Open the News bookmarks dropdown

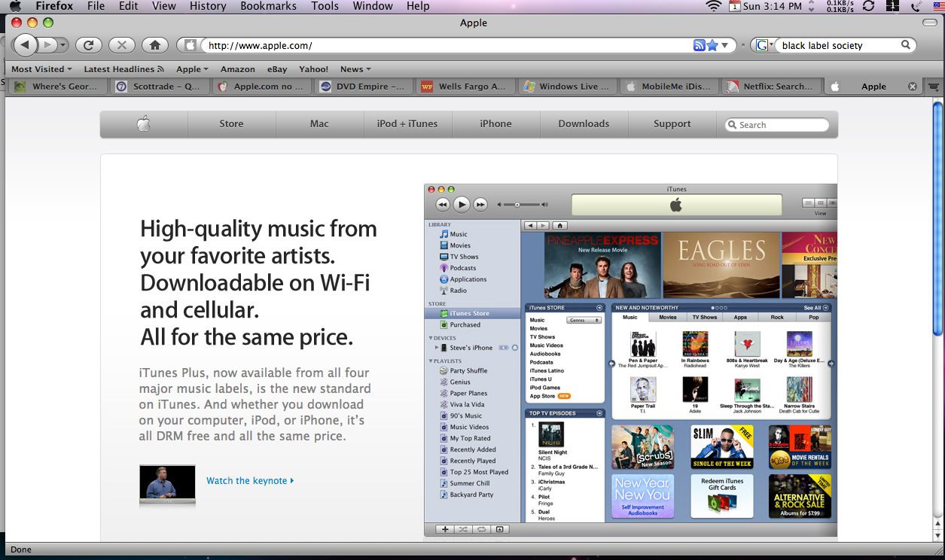(355, 69)
